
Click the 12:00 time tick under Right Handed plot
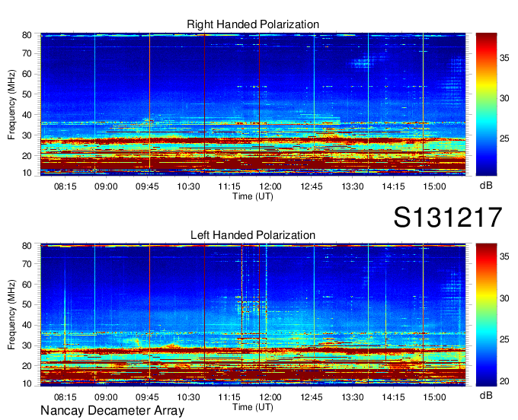click(x=270, y=186)
